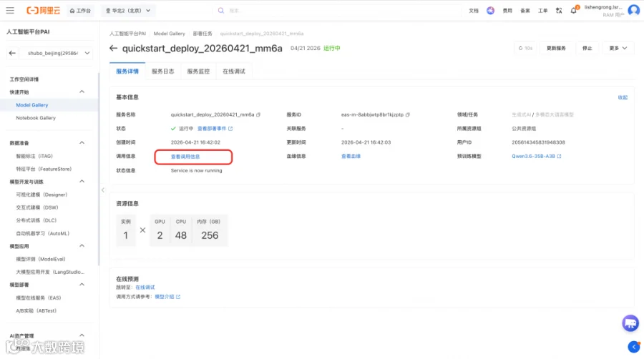Viewport: 644px width, 359px height.
Task: Open 特征平台 (FeatureStore)
Action: point(44,169)
